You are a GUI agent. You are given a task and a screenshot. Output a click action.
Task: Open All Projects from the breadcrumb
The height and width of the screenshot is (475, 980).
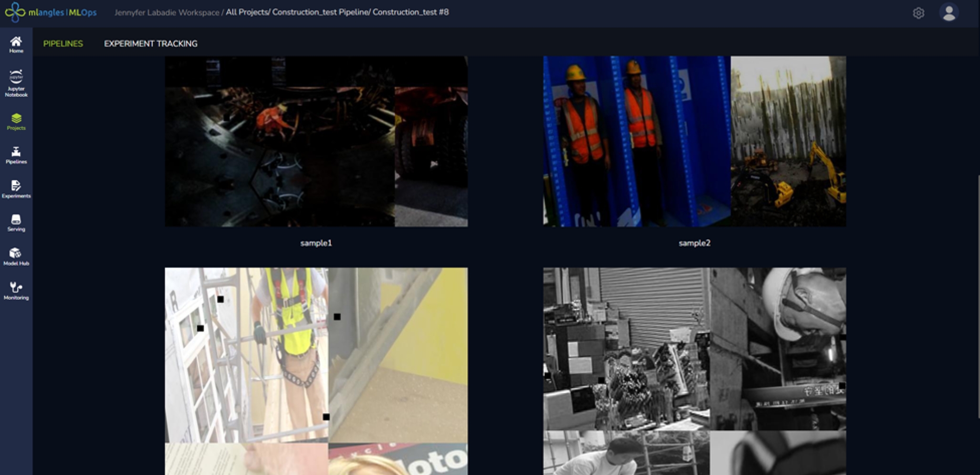point(247,13)
